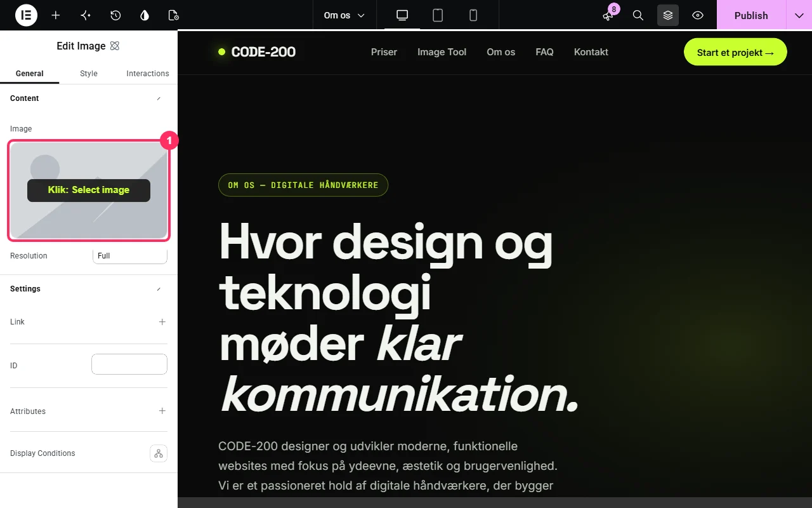Viewport: 812px width, 508px height.
Task: Select the General tab
Action: [30, 74]
